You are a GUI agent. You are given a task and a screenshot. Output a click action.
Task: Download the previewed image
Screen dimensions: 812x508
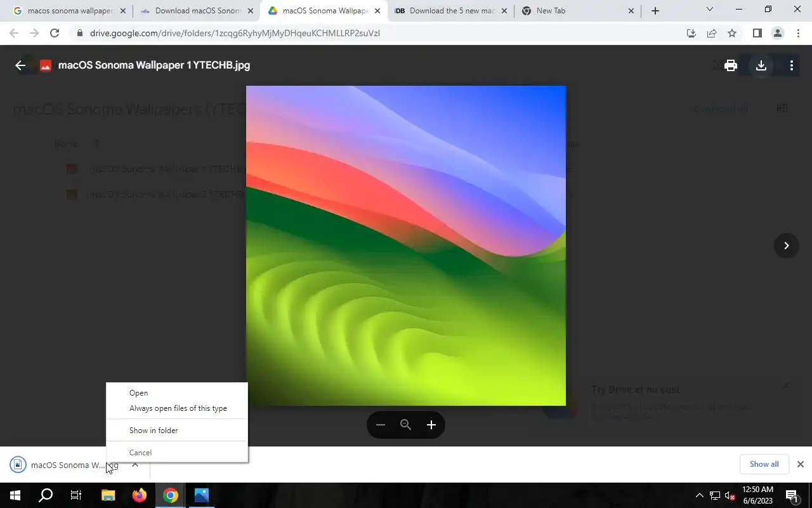click(761, 65)
